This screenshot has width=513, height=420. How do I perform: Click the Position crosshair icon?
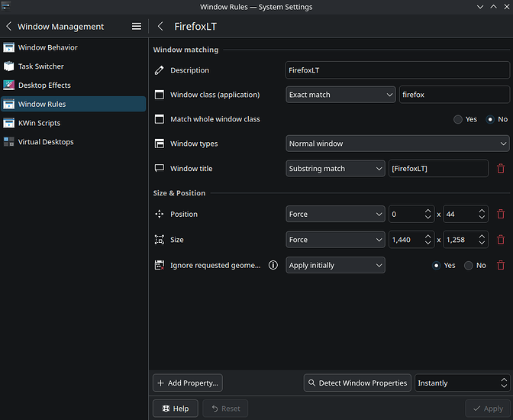[160, 214]
